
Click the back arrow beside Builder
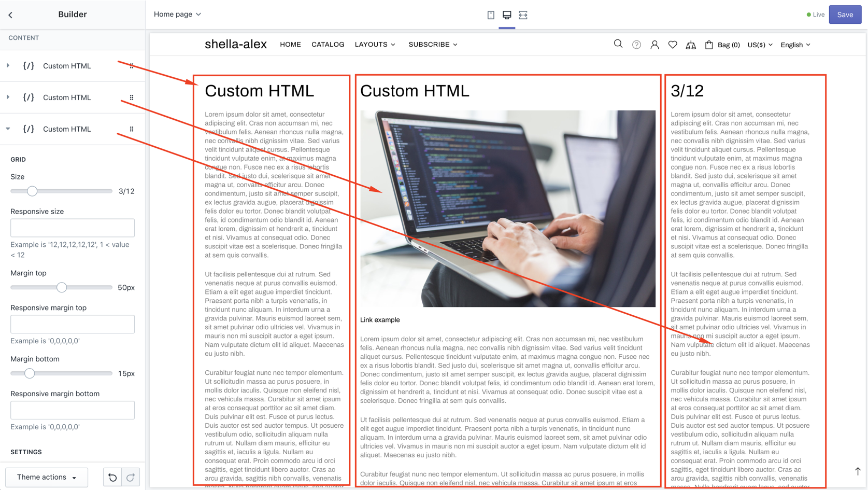click(10, 15)
